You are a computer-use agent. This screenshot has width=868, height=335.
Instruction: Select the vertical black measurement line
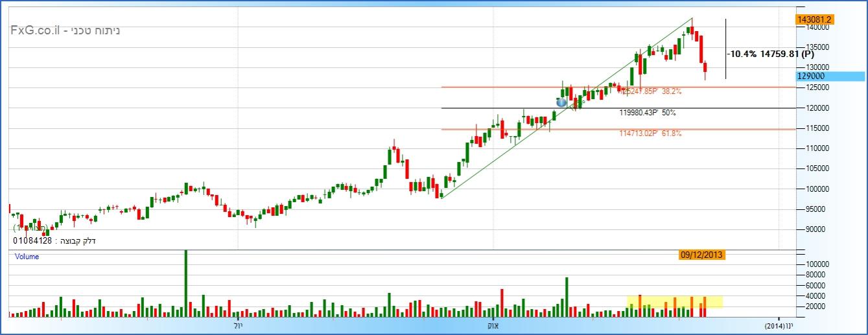725,49
